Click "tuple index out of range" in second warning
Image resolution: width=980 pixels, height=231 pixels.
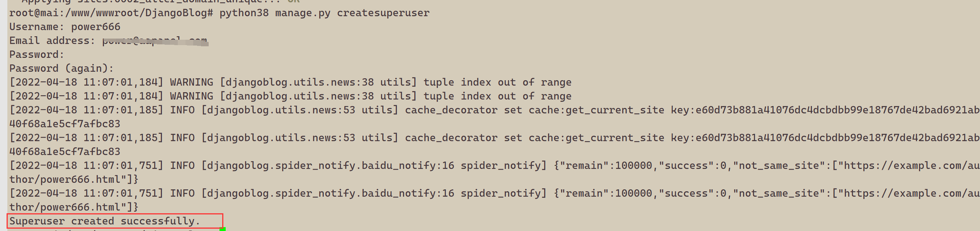coord(497,96)
